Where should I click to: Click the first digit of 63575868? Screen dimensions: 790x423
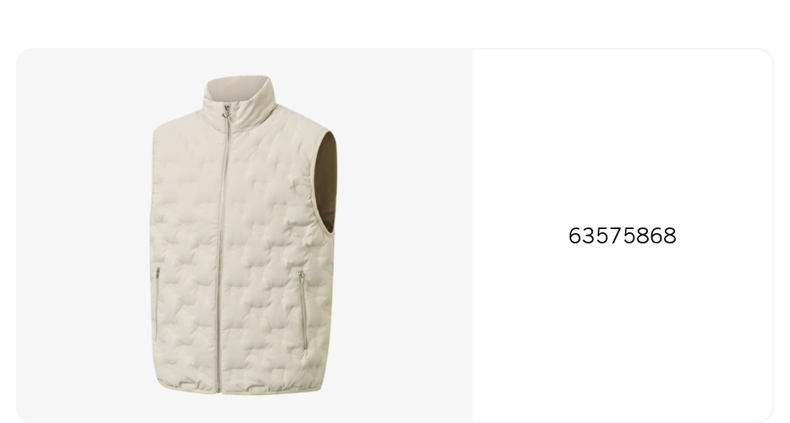(x=575, y=236)
